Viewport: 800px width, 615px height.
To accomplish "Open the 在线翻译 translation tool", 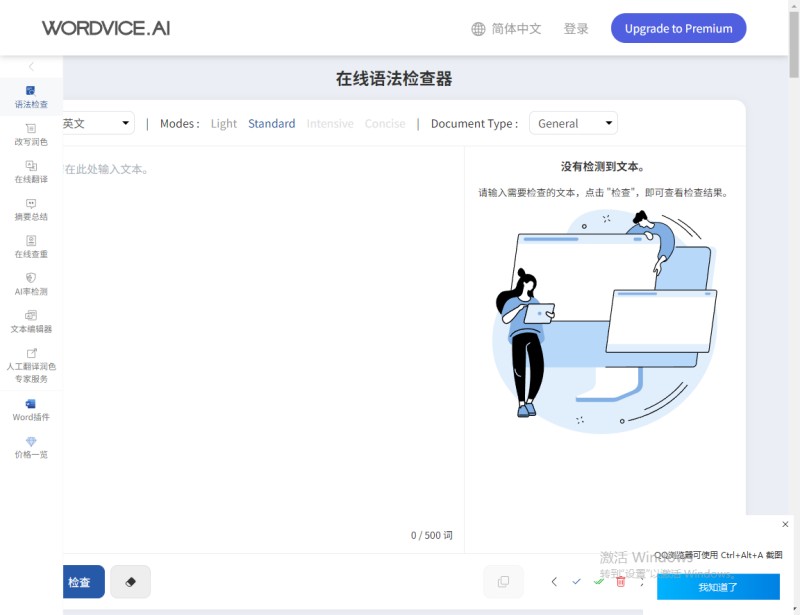I will tap(30, 173).
